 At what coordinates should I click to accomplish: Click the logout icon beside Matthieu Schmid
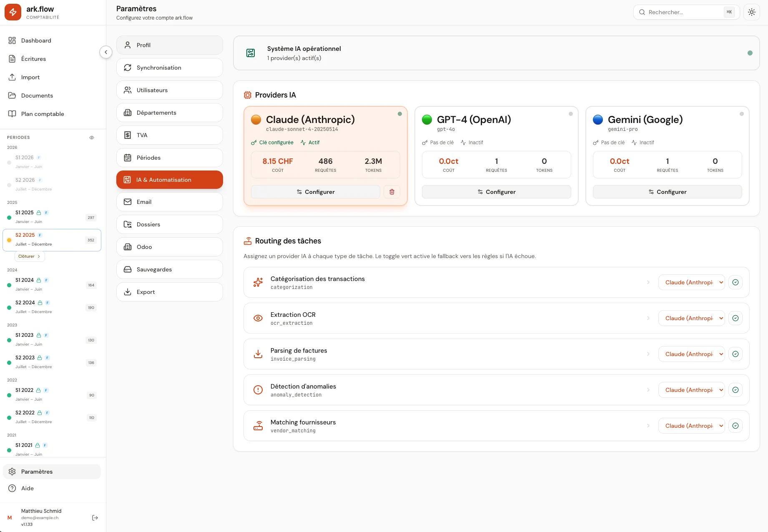pos(95,518)
